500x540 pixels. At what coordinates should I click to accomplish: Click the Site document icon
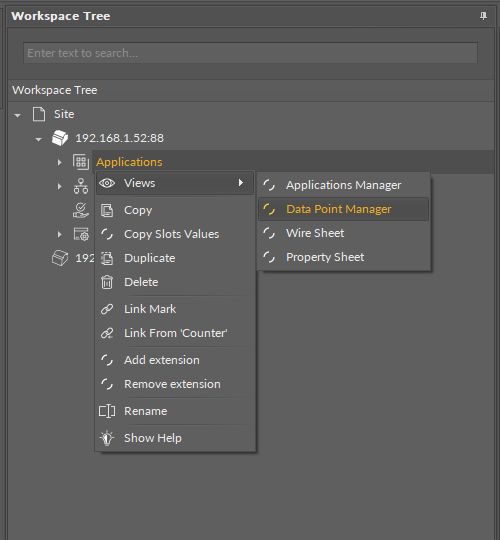point(39,114)
